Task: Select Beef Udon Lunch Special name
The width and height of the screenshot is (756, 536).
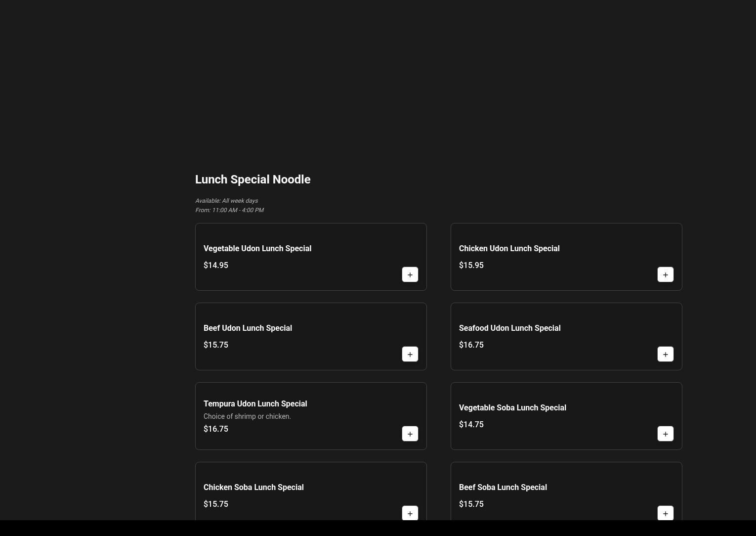Action: point(248,328)
